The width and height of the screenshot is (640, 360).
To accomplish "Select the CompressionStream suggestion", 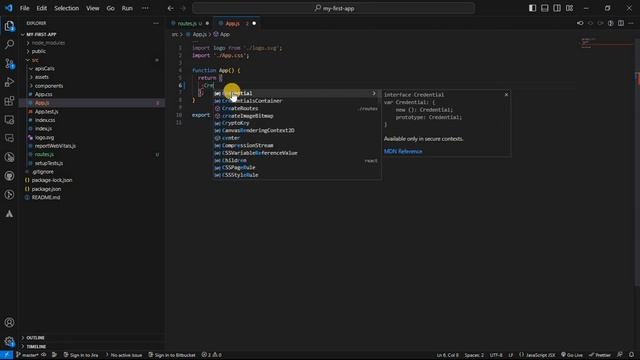I will pyautogui.click(x=297, y=145).
